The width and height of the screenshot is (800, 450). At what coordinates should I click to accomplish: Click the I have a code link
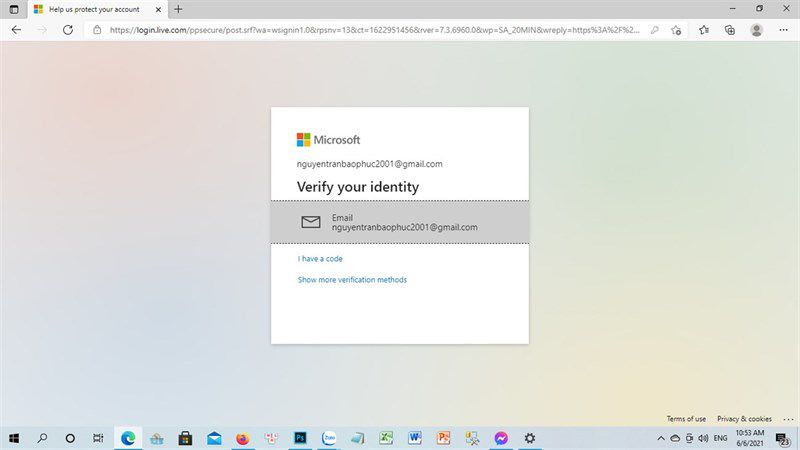click(x=320, y=259)
